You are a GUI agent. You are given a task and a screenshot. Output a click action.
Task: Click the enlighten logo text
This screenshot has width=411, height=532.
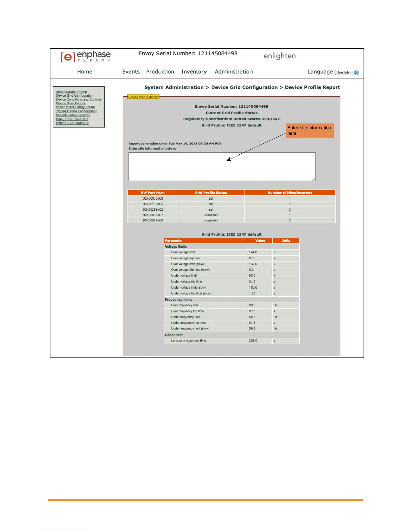280,56
